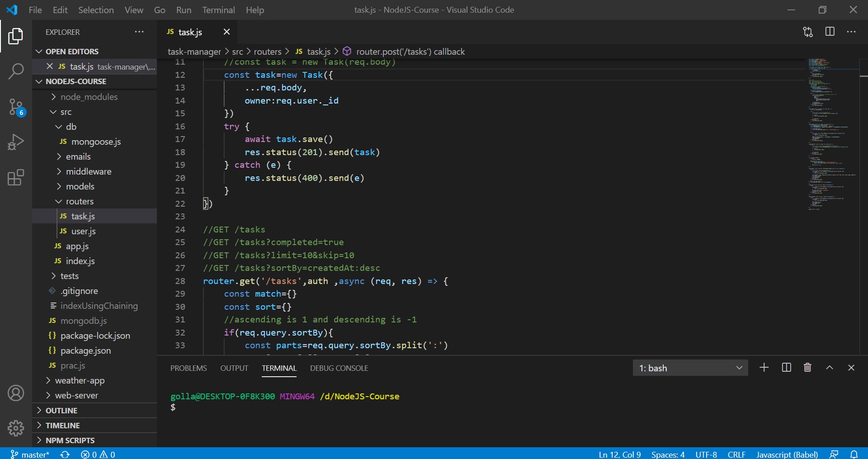Open the terminal selector dropdown '1: bash'
Screen dimensions: 868x459
690,368
